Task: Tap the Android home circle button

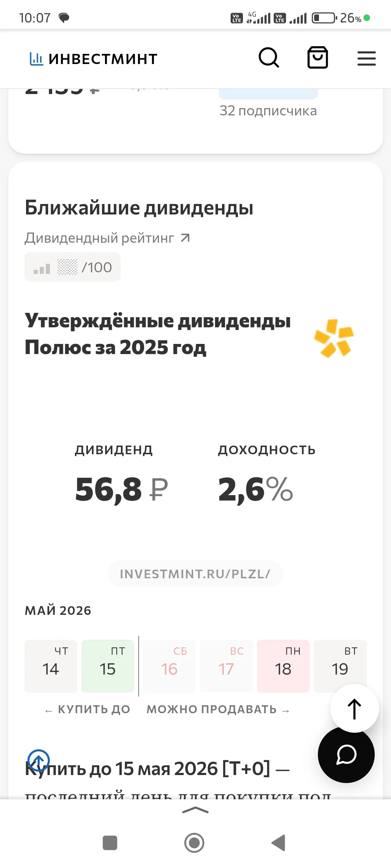Action: click(194, 843)
